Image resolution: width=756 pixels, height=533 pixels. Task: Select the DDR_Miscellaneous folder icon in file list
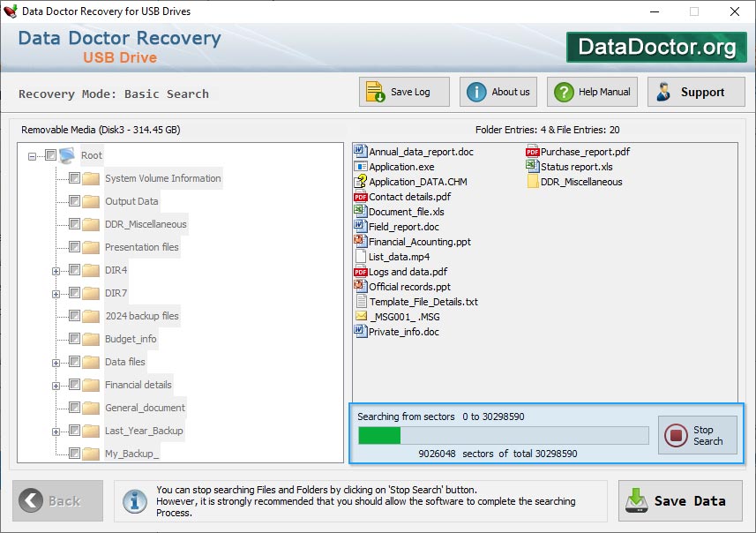point(532,182)
